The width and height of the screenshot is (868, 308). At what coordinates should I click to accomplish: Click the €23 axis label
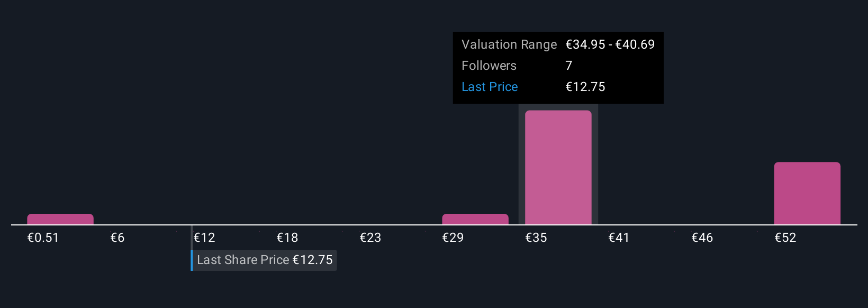pos(370,238)
